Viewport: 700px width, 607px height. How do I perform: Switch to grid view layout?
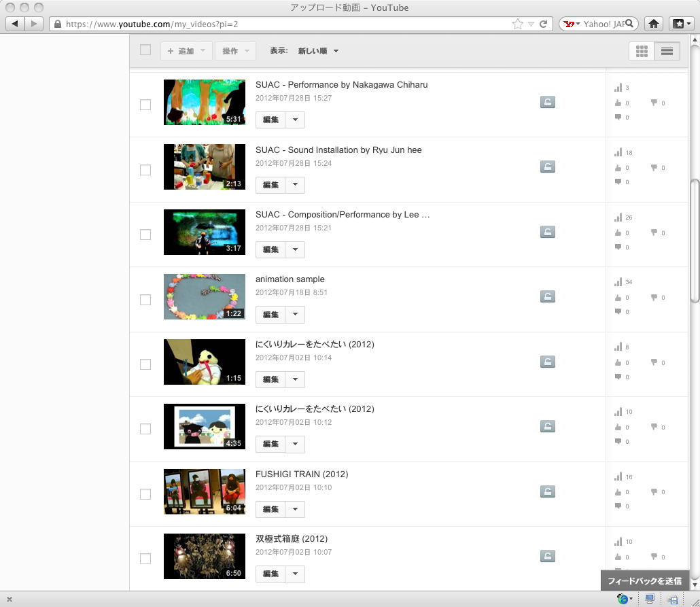click(642, 52)
